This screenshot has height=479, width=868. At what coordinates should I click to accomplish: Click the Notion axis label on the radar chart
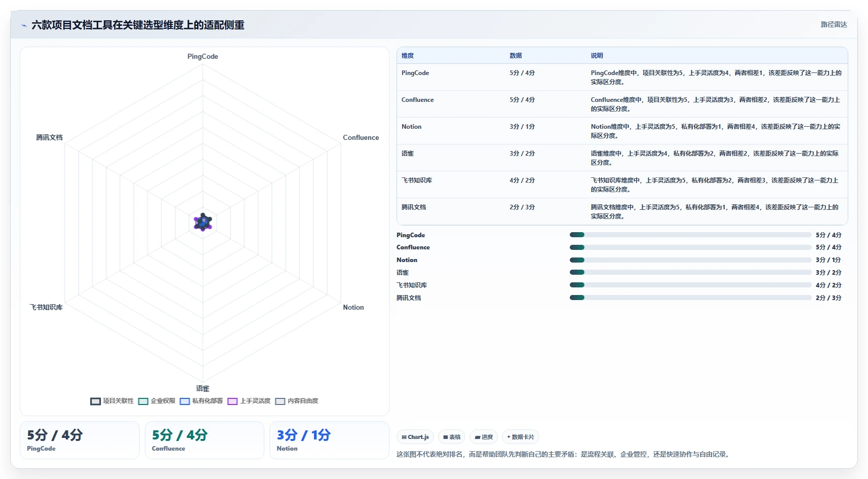(353, 307)
